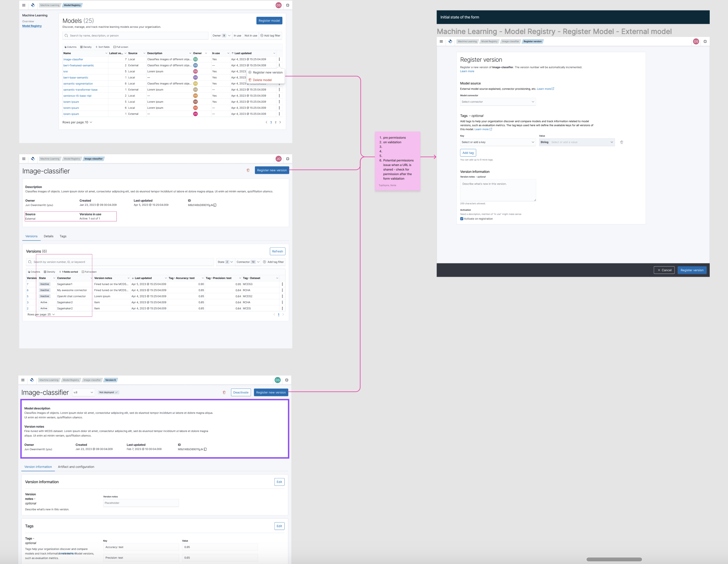Switch to the Artifact and configuration tab
This screenshot has height=564, width=728.
point(76,467)
